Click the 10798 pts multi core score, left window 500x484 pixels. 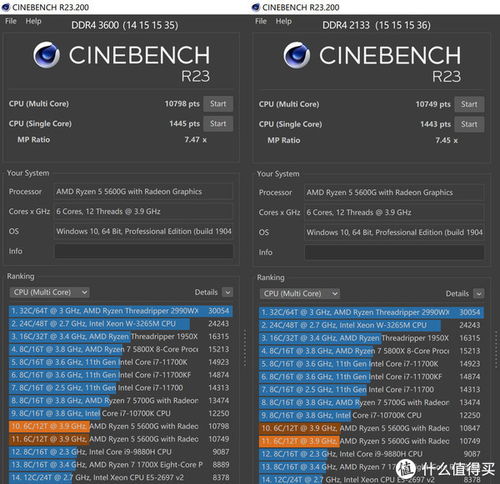point(182,104)
